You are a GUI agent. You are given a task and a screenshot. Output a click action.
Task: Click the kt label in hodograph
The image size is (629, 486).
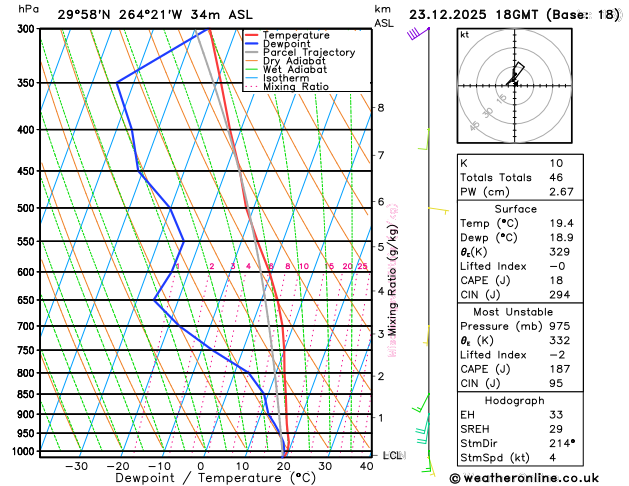point(465,35)
